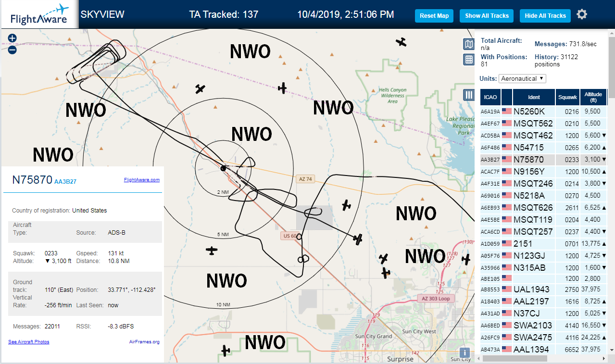
Task: Open the map layer selector icon
Action: 468,45
